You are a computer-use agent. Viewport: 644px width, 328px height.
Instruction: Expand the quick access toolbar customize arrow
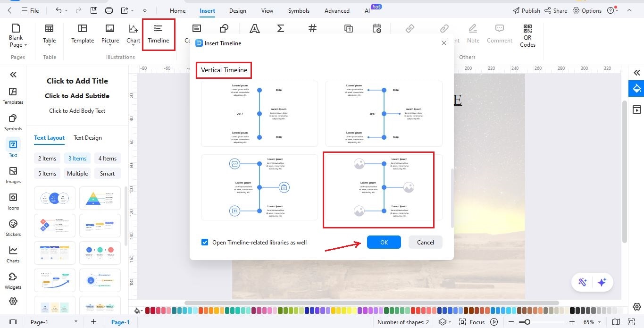tap(145, 10)
